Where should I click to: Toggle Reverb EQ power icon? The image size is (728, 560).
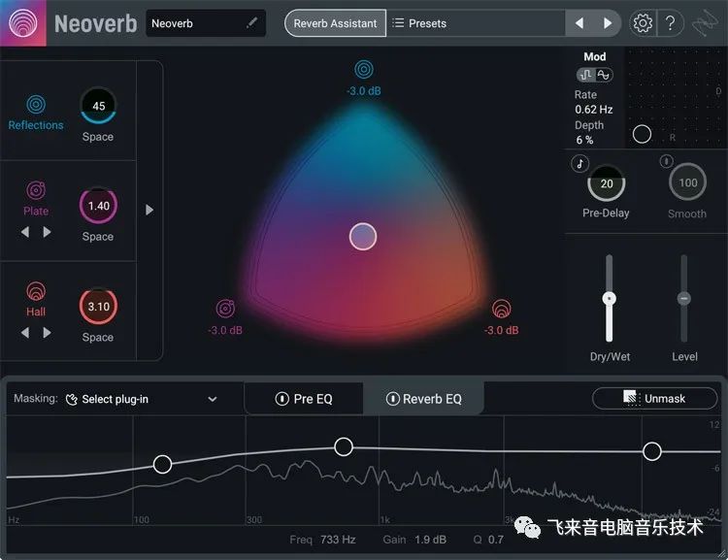[x=393, y=399]
